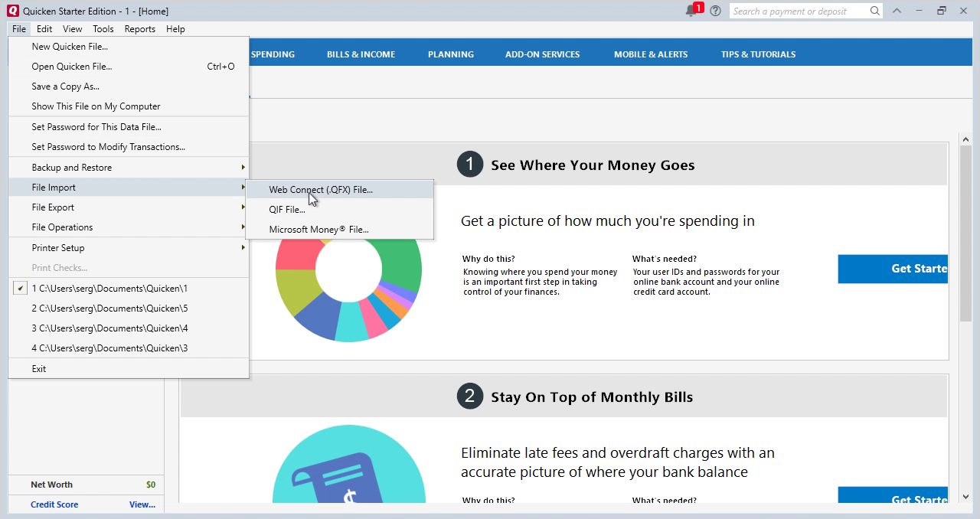This screenshot has width=980, height=519.
Task: Click the See Where Your Money Goes heading
Action: [593, 165]
